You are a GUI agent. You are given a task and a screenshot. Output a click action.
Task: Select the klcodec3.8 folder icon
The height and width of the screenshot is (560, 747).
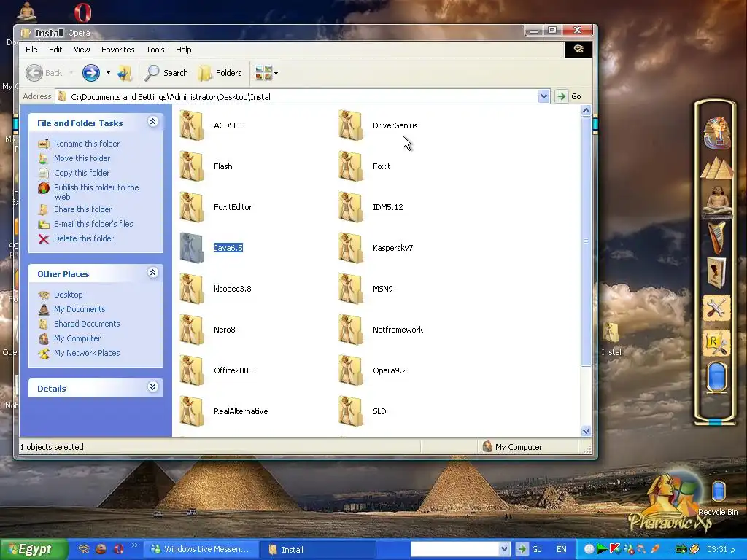pyautogui.click(x=192, y=289)
